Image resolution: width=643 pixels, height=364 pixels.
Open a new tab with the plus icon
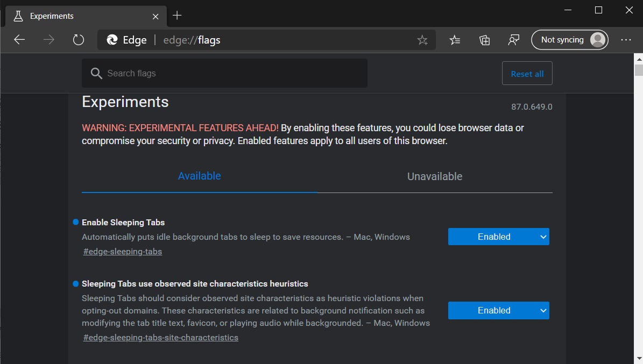click(x=177, y=16)
